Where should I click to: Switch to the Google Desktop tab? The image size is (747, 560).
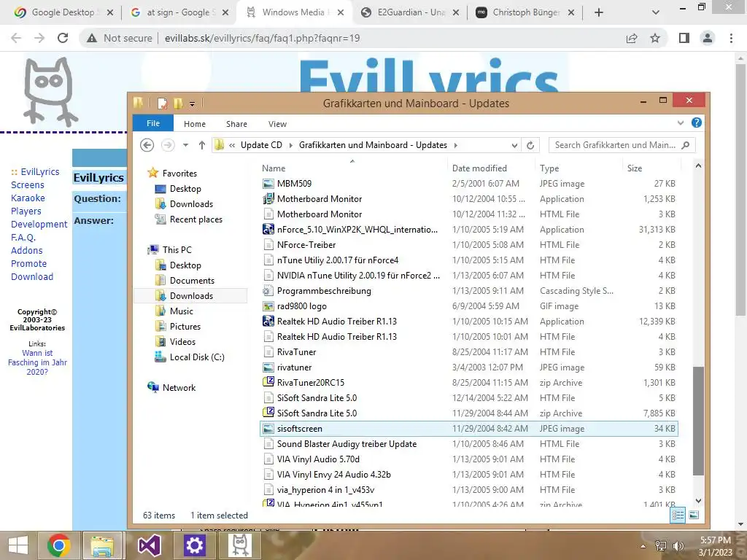[x=63, y=12]
